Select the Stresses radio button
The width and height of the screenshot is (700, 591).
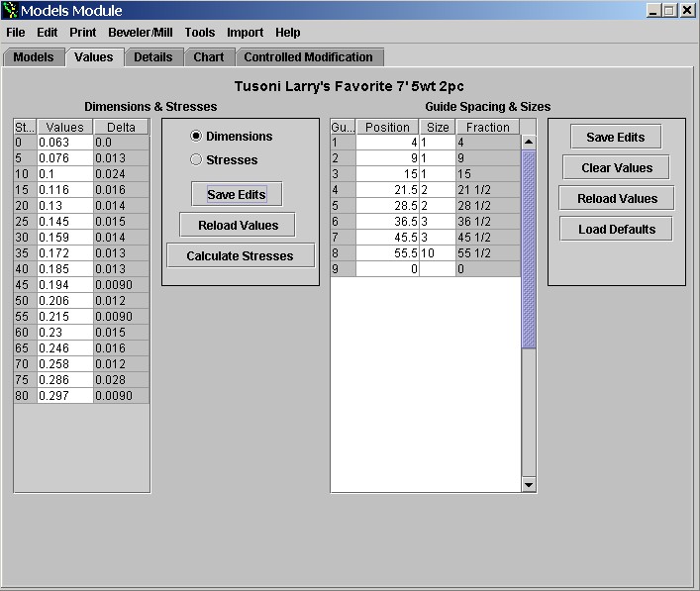coord(196,159)
